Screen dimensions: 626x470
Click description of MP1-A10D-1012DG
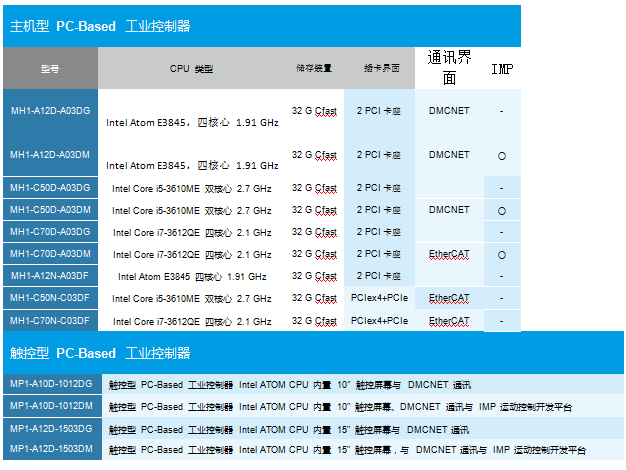[x=290, y=385]
